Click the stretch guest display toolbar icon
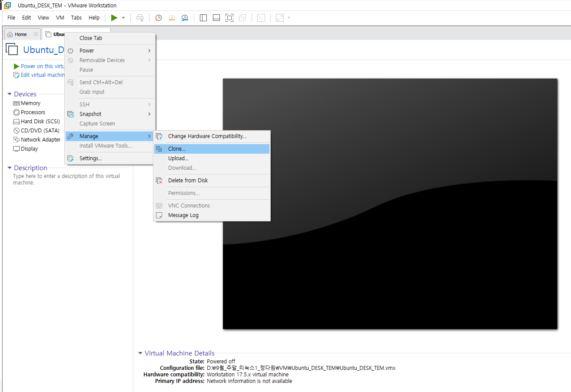The height and width of the screenshot is (392, 571). point(280,18)
